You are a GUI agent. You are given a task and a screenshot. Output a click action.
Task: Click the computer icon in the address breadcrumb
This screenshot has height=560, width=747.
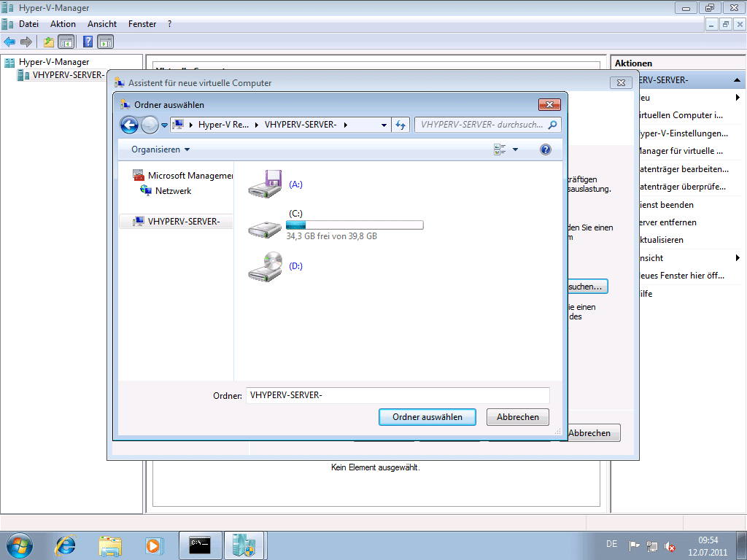click(178, 125)
